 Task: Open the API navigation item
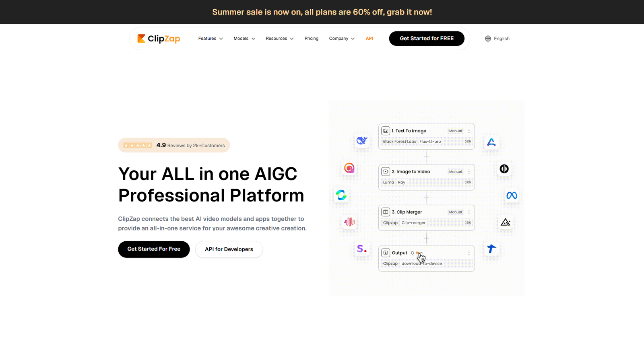pyautogui.click(x=369, y=38)
